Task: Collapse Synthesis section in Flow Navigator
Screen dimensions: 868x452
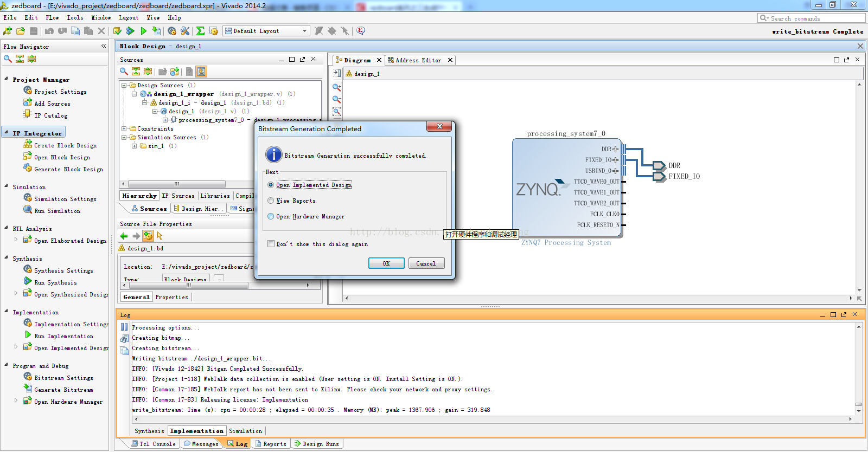Action: pyautogui.click(x=6, y=258)
